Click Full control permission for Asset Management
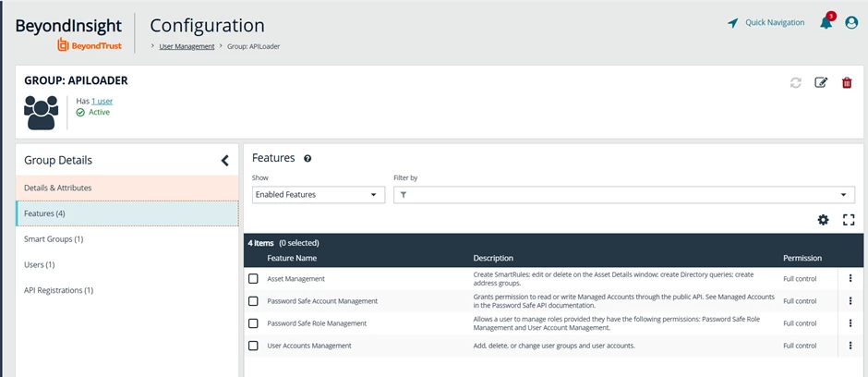This screenshot has width=868, height=377. [800, 278]
